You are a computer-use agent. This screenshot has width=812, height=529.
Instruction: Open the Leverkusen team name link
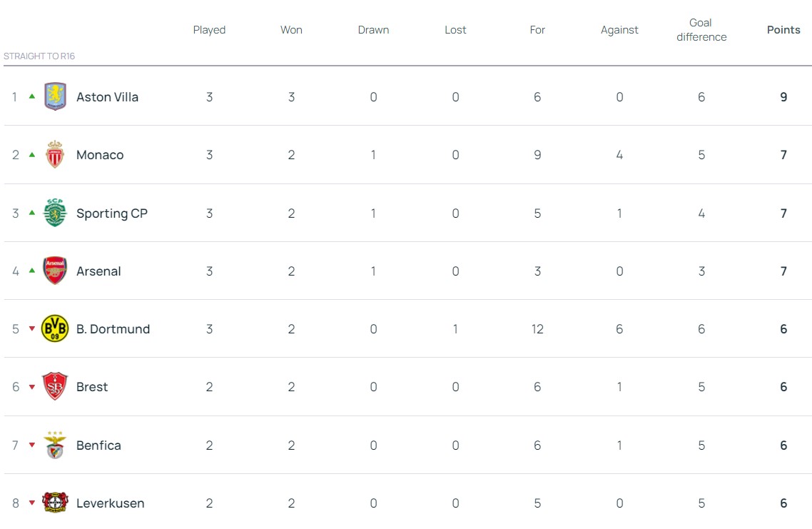[110, 503]
